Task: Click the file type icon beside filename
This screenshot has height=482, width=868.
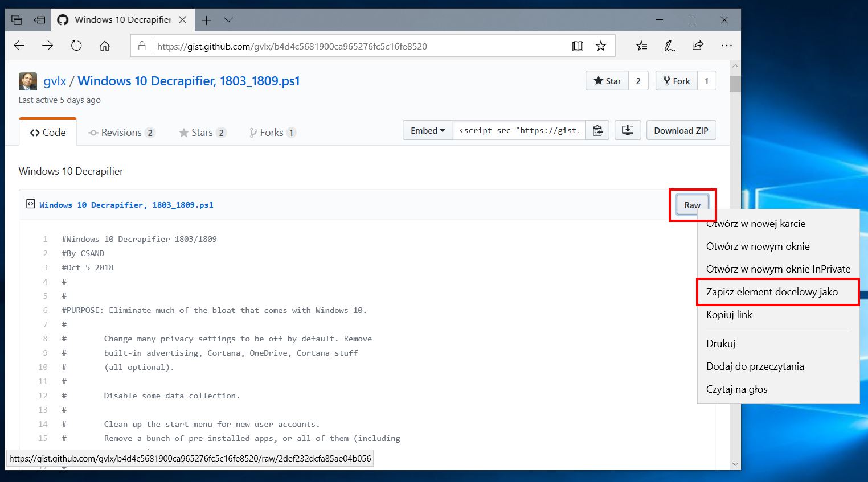Action: [31, 204]
